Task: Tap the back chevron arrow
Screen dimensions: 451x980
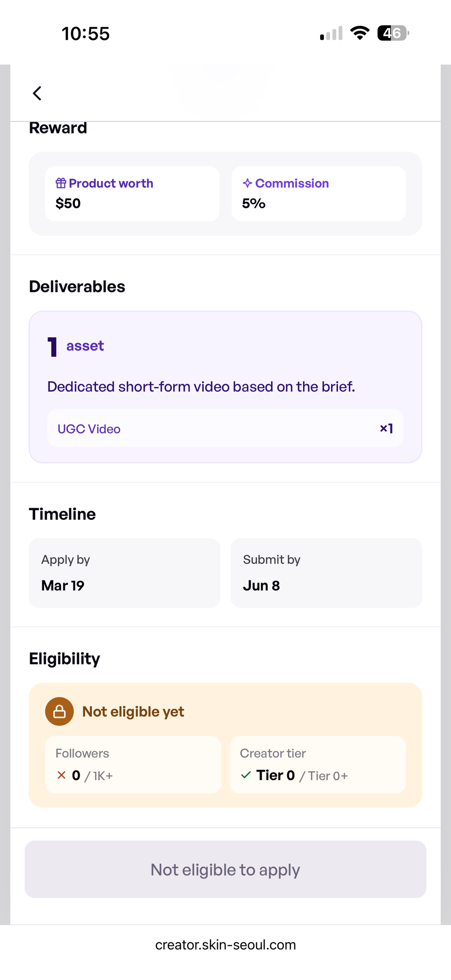Action: 37,93
